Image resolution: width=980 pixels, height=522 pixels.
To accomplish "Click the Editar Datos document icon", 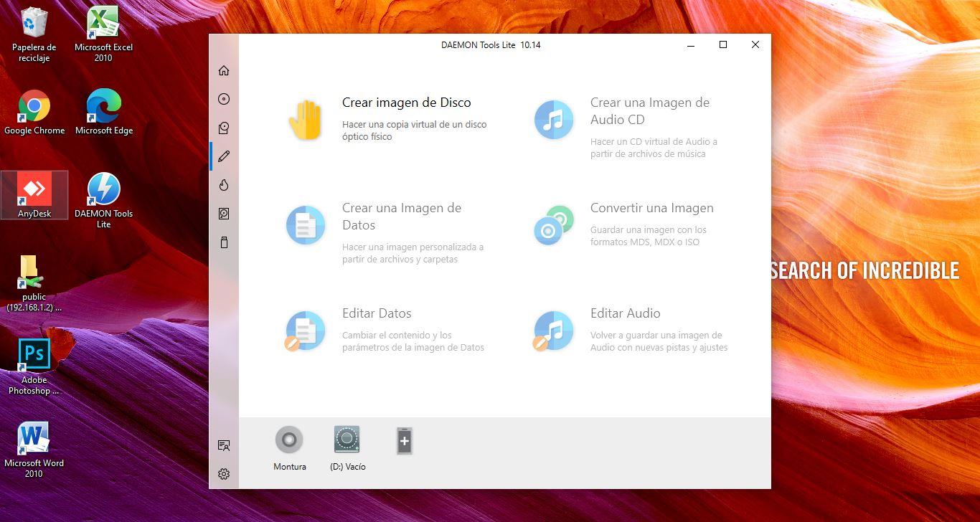I will 304,331.
